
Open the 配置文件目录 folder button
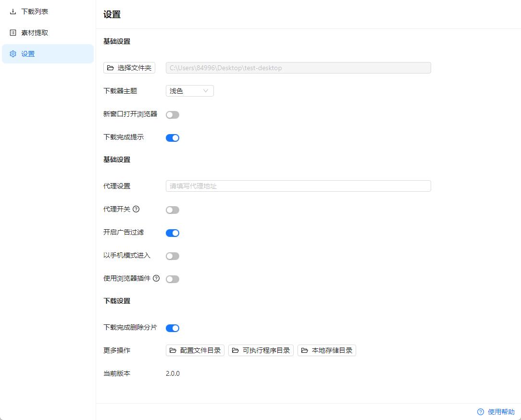tap(195, 350)
